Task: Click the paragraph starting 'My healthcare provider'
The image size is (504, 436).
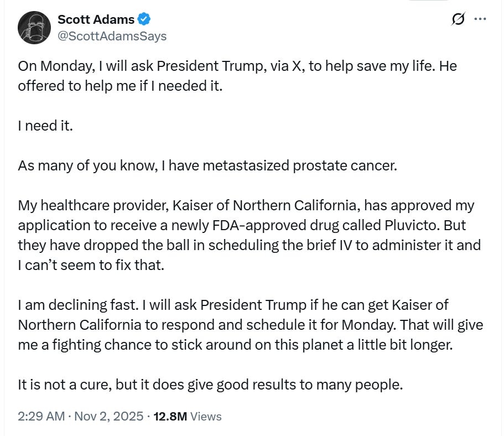Action: pos(246,205)
